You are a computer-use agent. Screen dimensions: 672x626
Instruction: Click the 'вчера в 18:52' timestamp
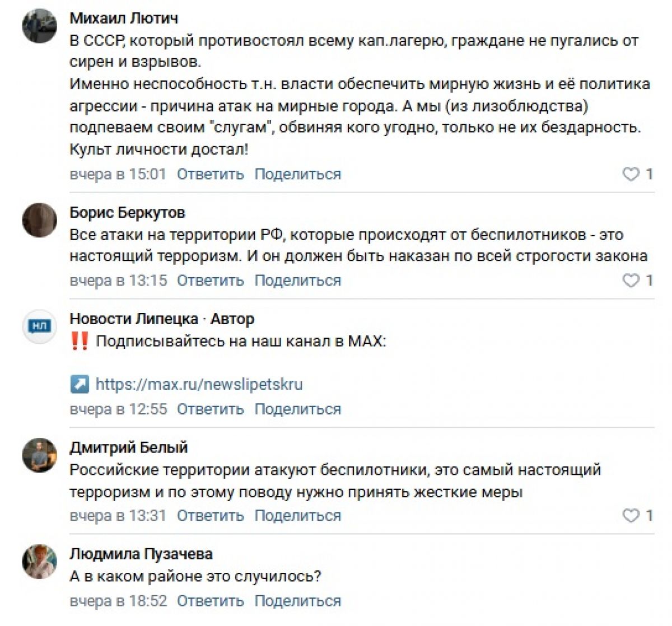pos(118,601)
